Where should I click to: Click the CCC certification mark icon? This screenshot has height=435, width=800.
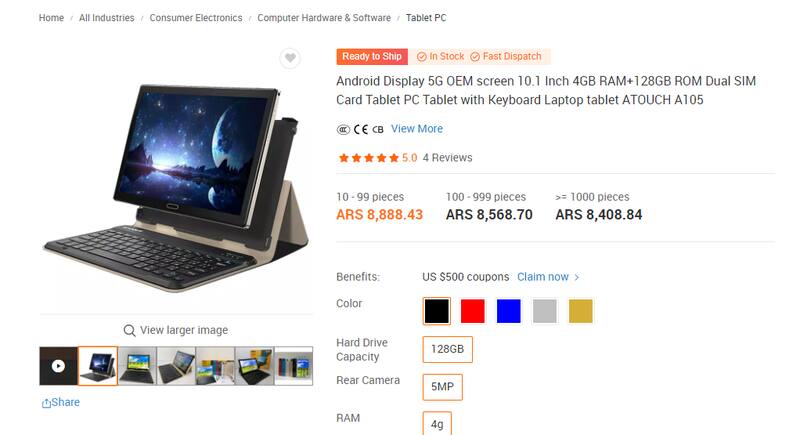point(343,130)
